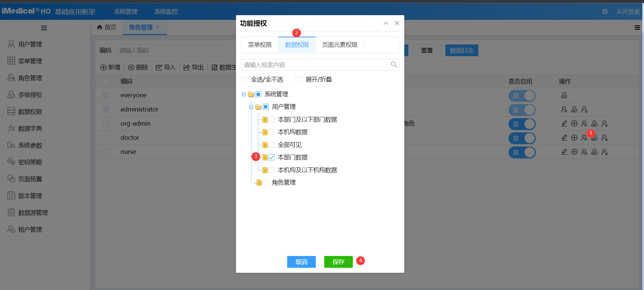Check the 全部可见 checkbox
This screenshot has width=644, height=290.
[272, 145]
